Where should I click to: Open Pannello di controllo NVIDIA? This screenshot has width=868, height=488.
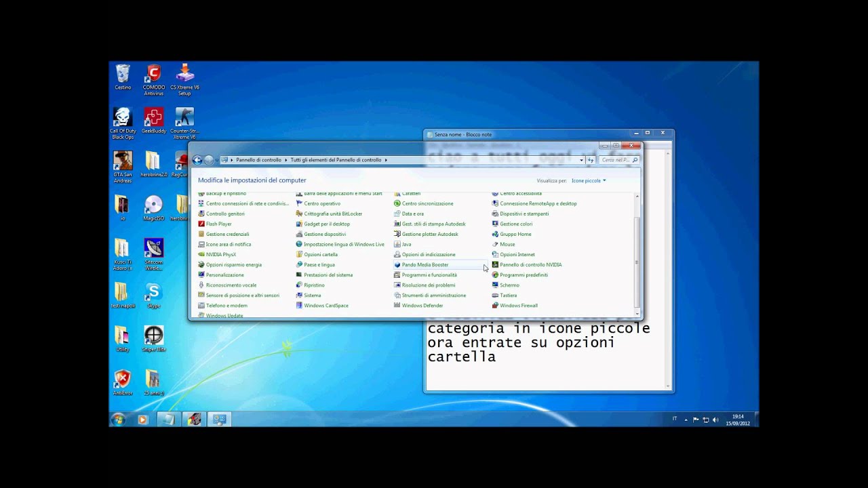click(x=526, y=264)
